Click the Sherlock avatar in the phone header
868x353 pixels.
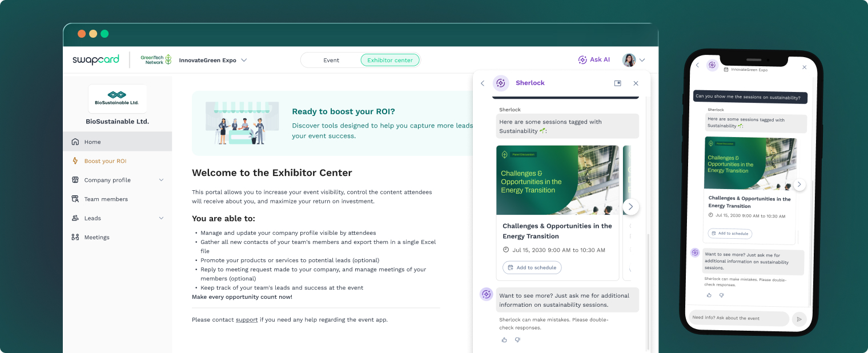pos(712,65)
